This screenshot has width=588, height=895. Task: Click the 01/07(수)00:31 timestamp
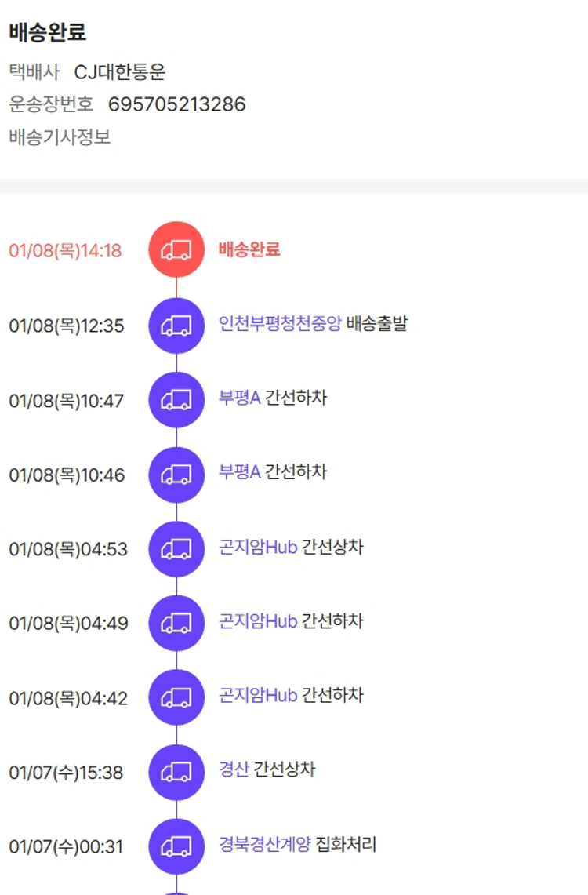point(66,847)
